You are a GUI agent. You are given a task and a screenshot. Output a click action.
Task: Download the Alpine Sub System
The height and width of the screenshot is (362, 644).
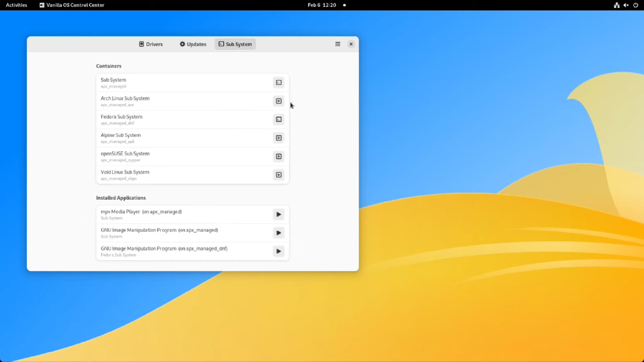coord(279,138)
